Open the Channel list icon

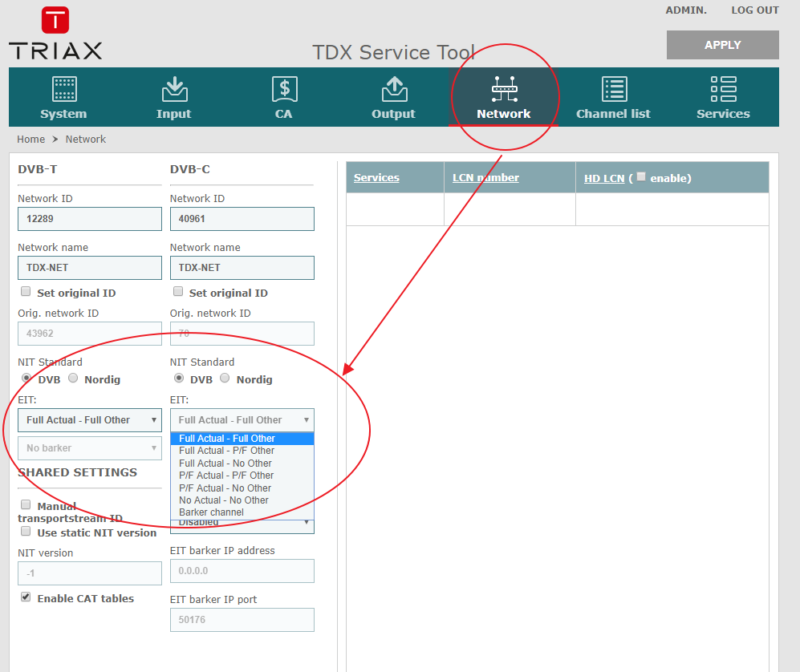[615, 89]
